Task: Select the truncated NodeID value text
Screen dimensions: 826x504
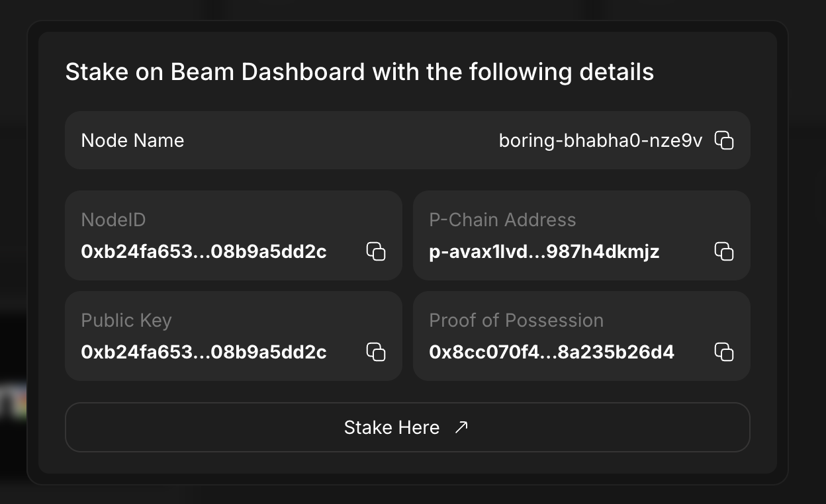Action: coord(203,252)
